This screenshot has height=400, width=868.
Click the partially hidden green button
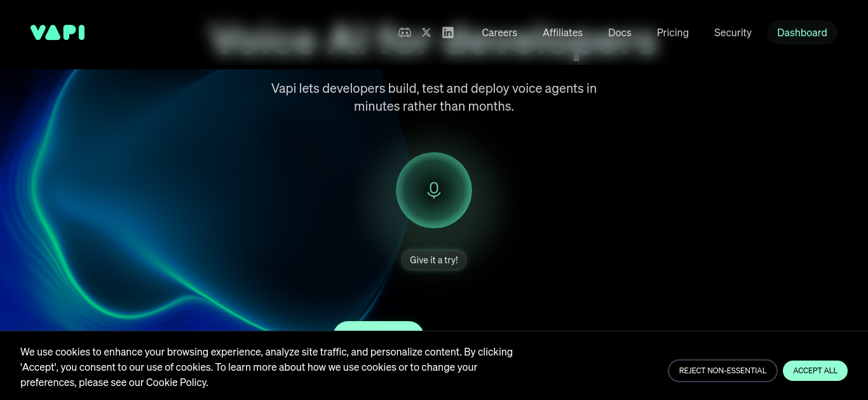click(x=378, y=326)
